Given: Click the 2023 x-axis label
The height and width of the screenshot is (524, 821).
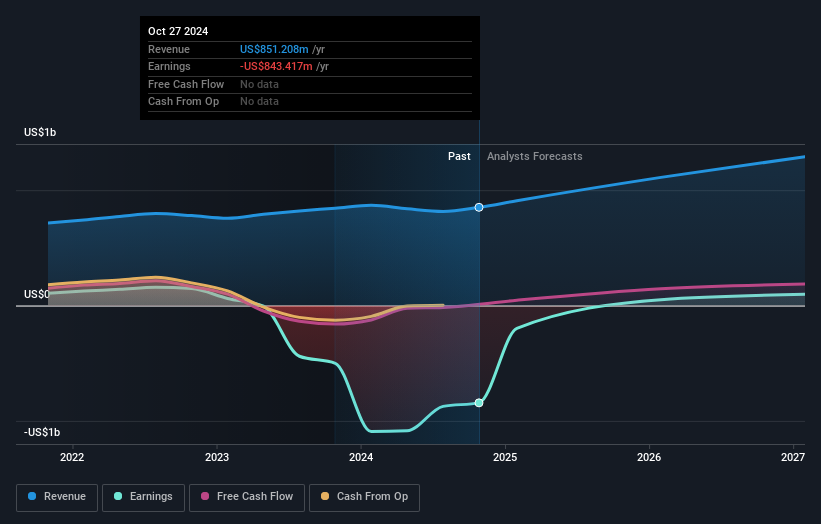Looking at the screenshot, I should (x=217, y=457).
